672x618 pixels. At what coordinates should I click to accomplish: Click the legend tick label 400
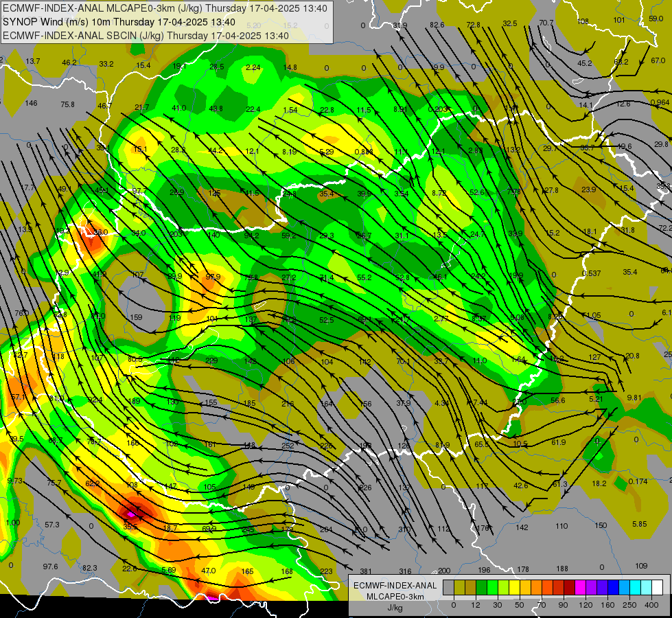[651, 605]
